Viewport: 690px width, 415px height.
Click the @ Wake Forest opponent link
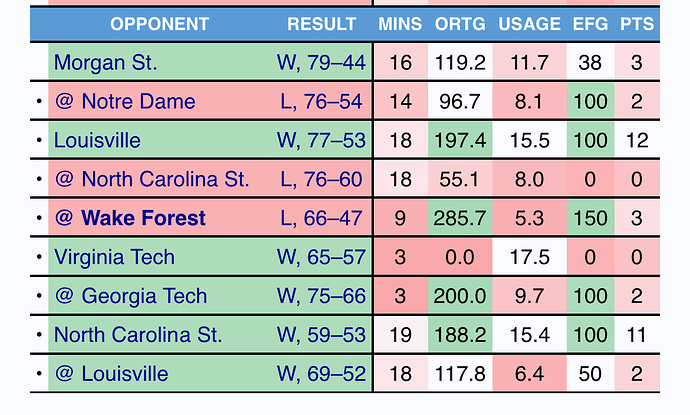130,218
